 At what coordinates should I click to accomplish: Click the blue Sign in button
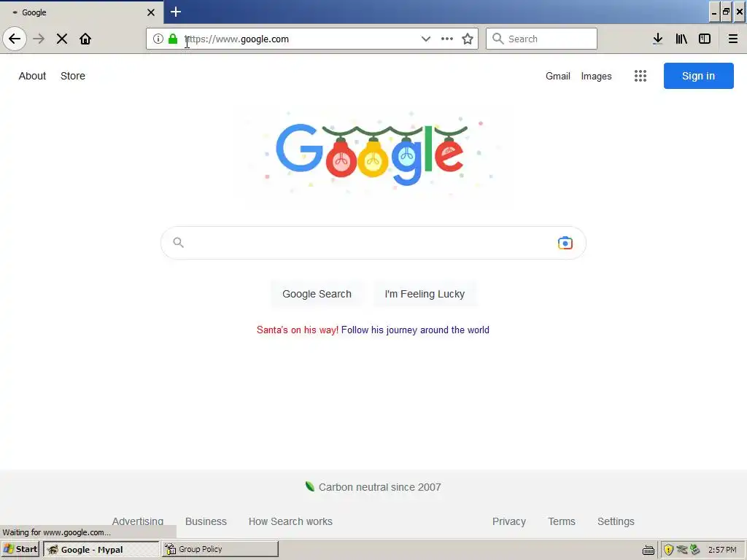(x=698, y=76)
